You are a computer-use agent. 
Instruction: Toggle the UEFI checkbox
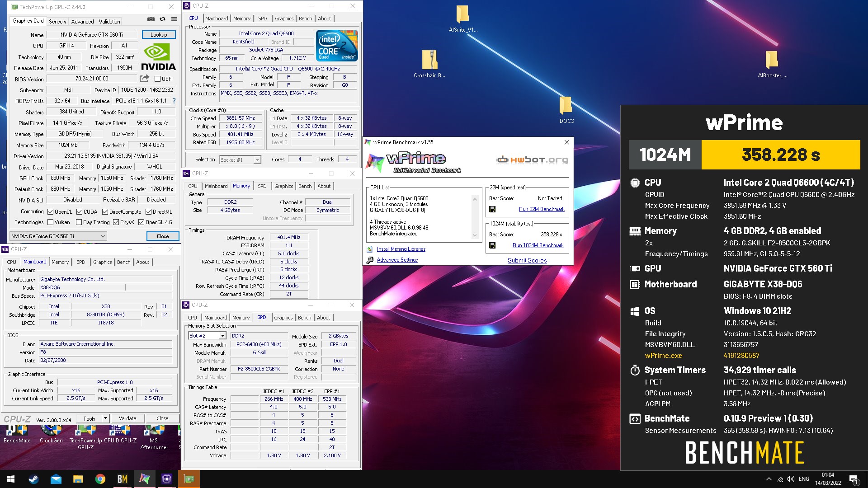pos(157,79)
